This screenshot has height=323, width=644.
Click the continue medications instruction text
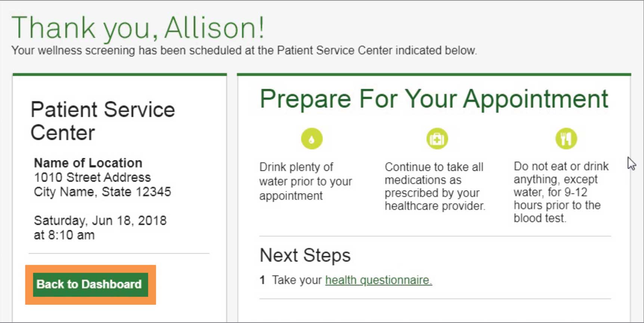point(434,186)
